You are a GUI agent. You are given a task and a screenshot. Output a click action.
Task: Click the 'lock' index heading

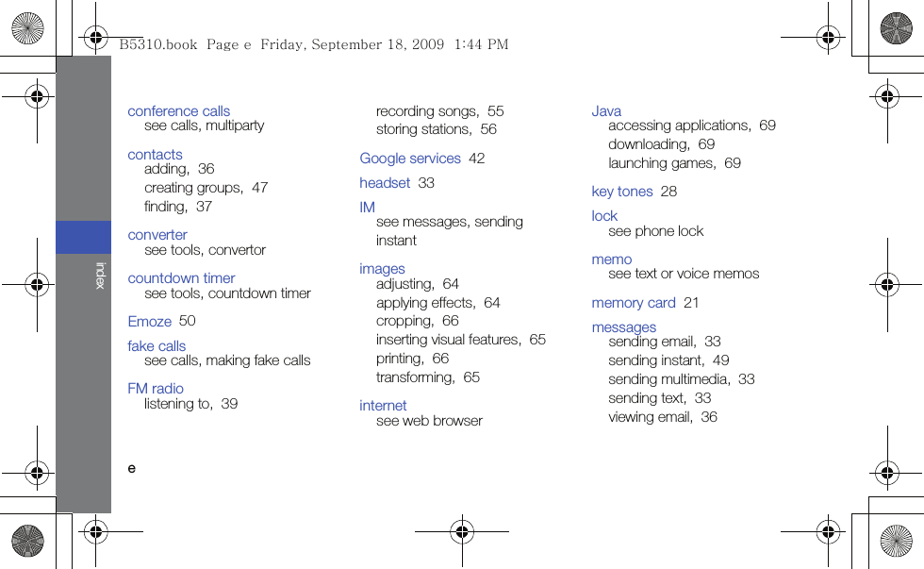(x=604, y=216)
